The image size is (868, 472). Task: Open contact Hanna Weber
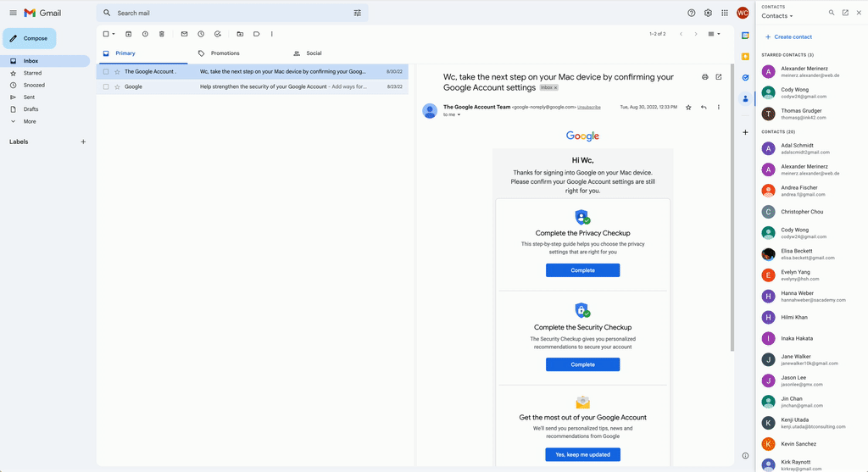[x=811, y=297]
